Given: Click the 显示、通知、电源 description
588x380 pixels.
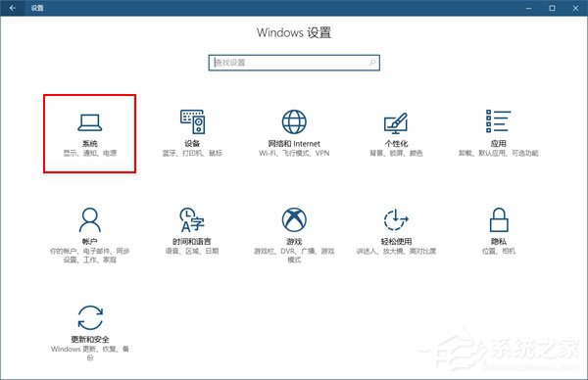Looking at the screenshot, I should coord(89,153).
